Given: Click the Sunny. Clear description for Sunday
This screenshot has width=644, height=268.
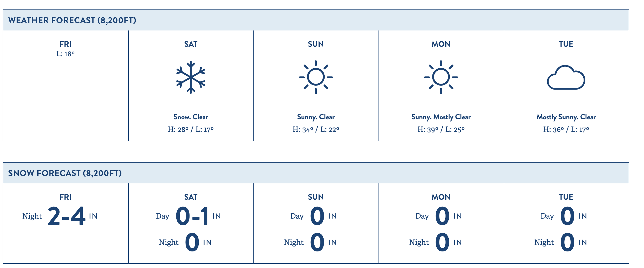Looking at the screenshot, I should 316,117.
